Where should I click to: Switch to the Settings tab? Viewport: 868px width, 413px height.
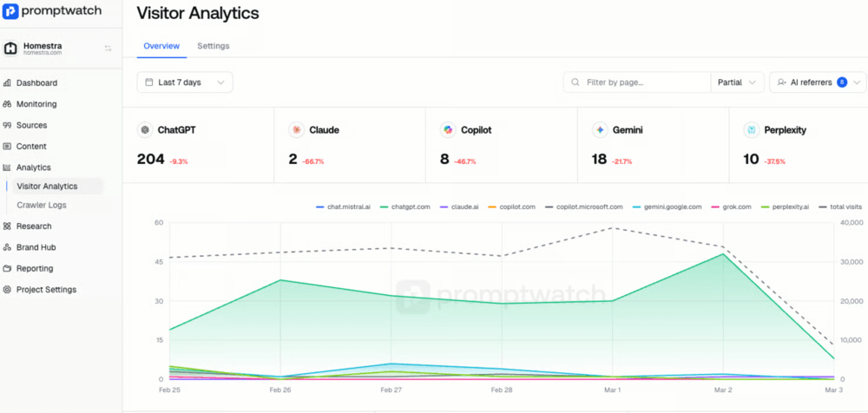pyautogui.click(x=214, y=46)
